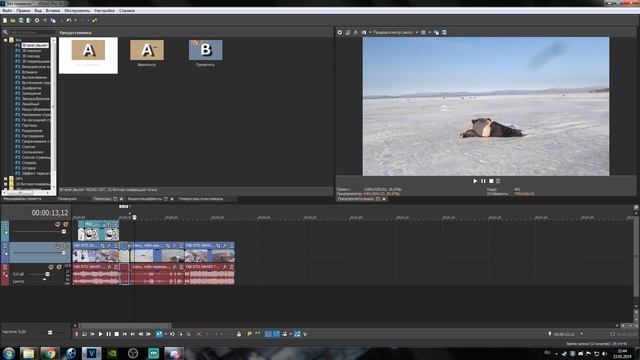
Task: Open the split screen view dropdown arrow
Action: pos(370,32)
